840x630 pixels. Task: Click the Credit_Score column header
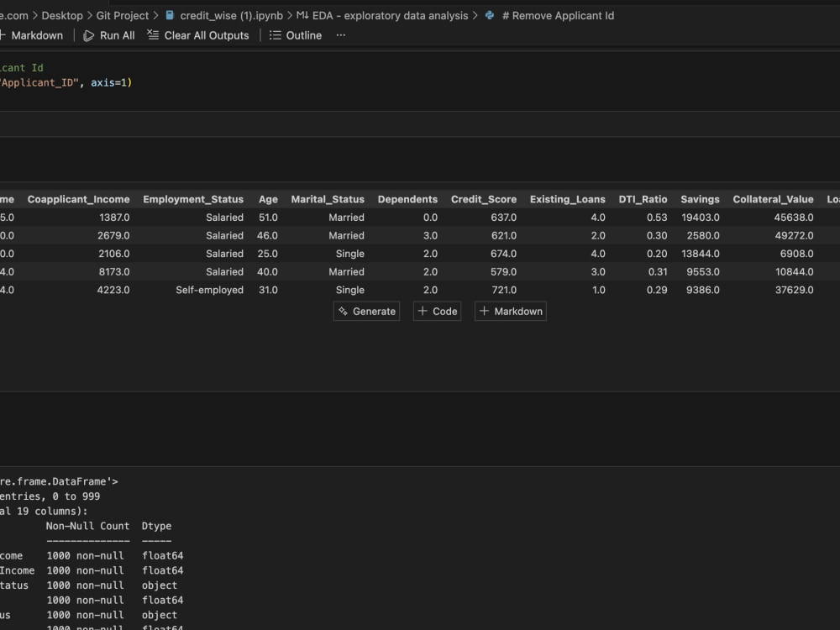coord(484,199)
